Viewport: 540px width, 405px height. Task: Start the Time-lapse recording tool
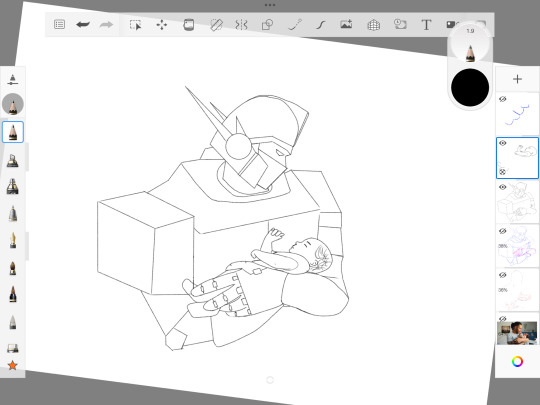pyautogui.click(x=400, y=24)
